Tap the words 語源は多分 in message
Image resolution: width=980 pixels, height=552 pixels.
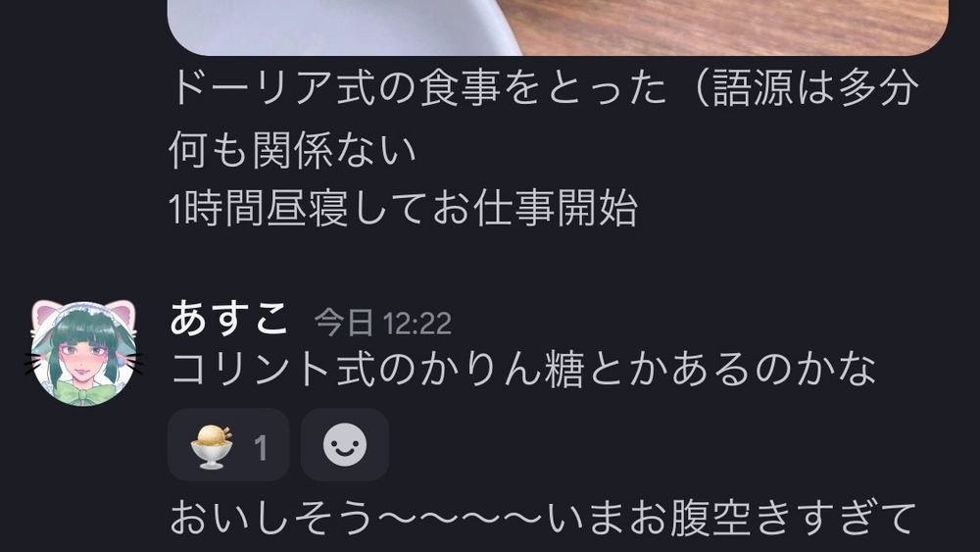click(814, 87)
